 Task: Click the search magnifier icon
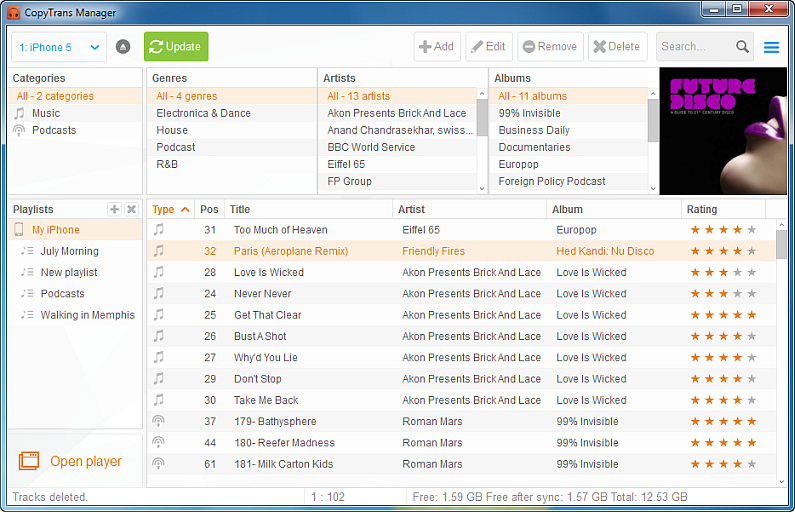pos(742,47)
